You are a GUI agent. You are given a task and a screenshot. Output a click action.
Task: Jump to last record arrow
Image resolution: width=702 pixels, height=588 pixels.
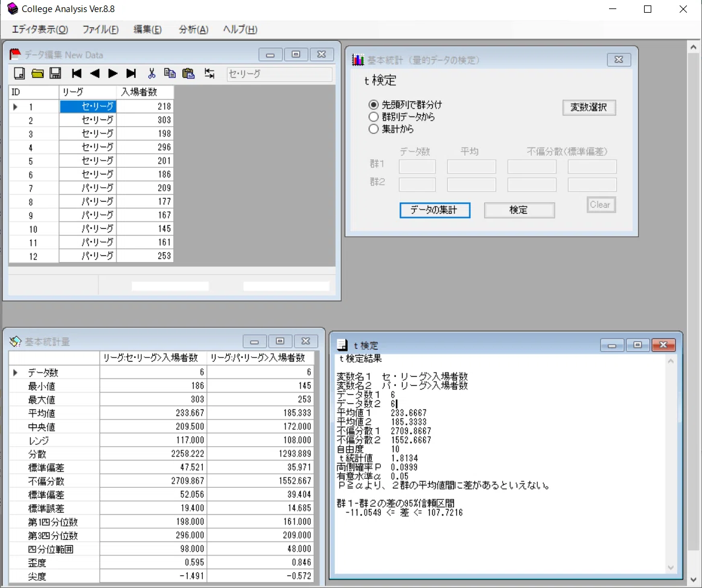click(x=131, y=74)
